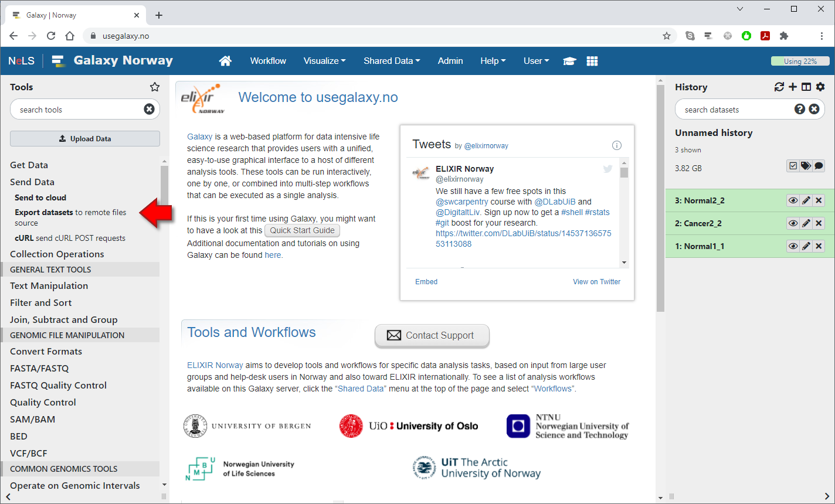Open the graduation cap tutorials icon

point(569,61)
